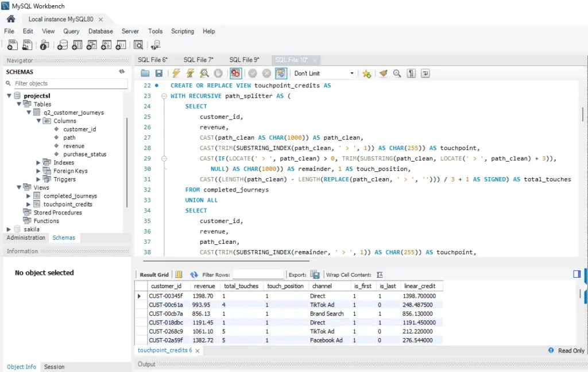
Task: Click the Filter Rows input box
Action: 258,275
